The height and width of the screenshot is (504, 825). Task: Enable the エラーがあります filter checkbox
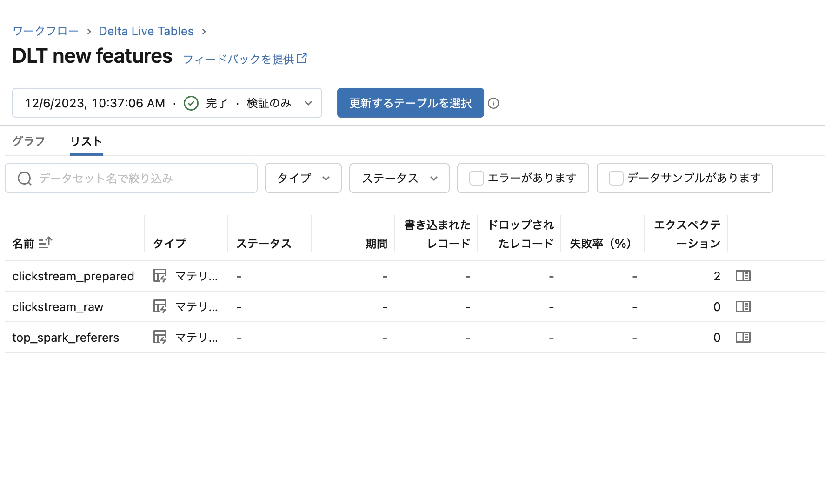(x=476, y=178)
